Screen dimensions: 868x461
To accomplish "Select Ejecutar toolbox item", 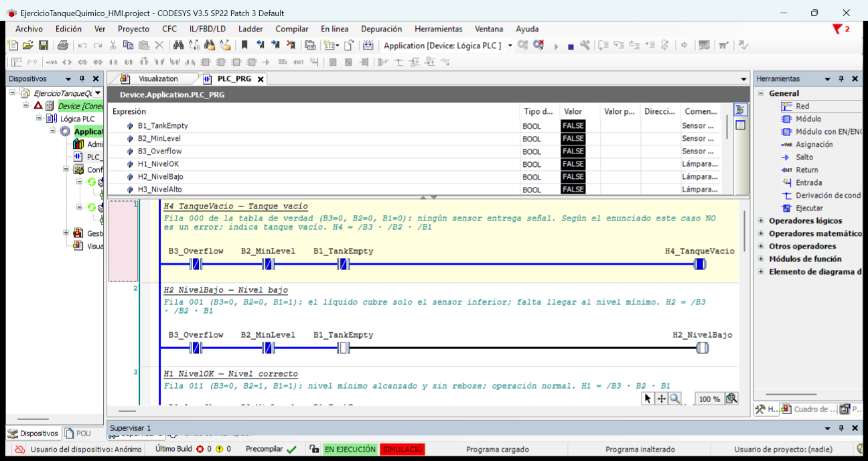I will point(802,208).
